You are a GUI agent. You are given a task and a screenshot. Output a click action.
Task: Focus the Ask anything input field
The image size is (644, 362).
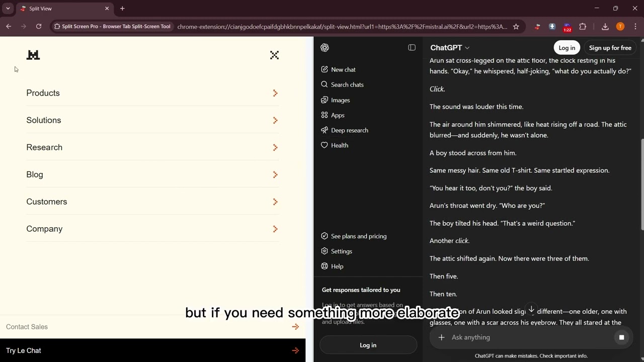click(x=531, y=337)
